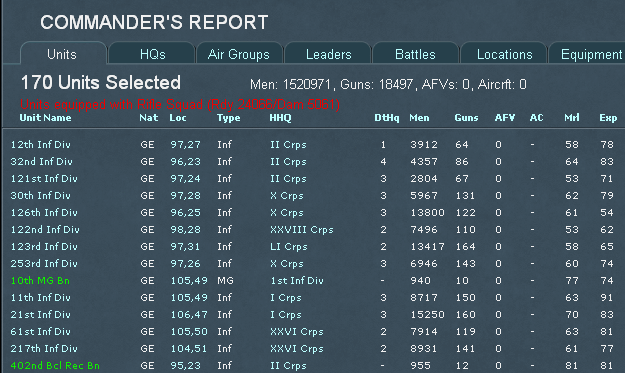Select unit 30th Inf Div

pyautogui.click(x=41, y=196)
